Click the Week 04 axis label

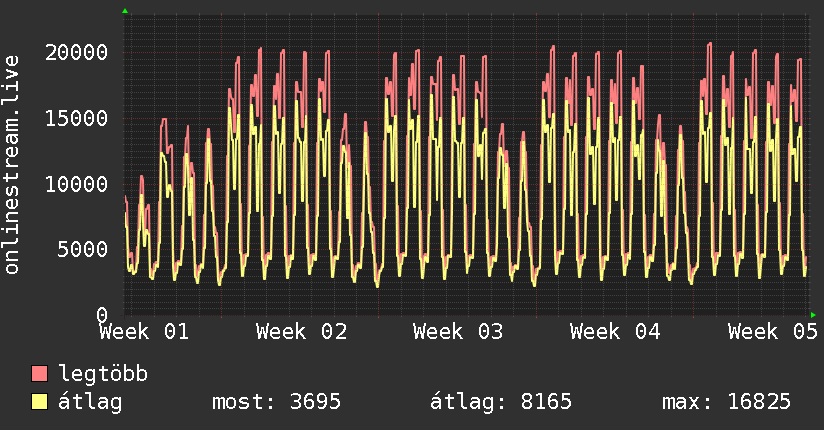615,332
